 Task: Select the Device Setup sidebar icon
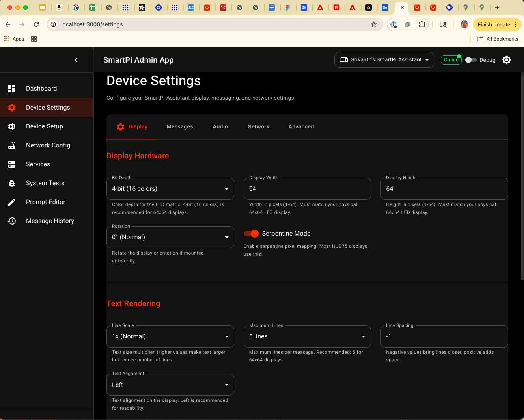tap(12, 126)
